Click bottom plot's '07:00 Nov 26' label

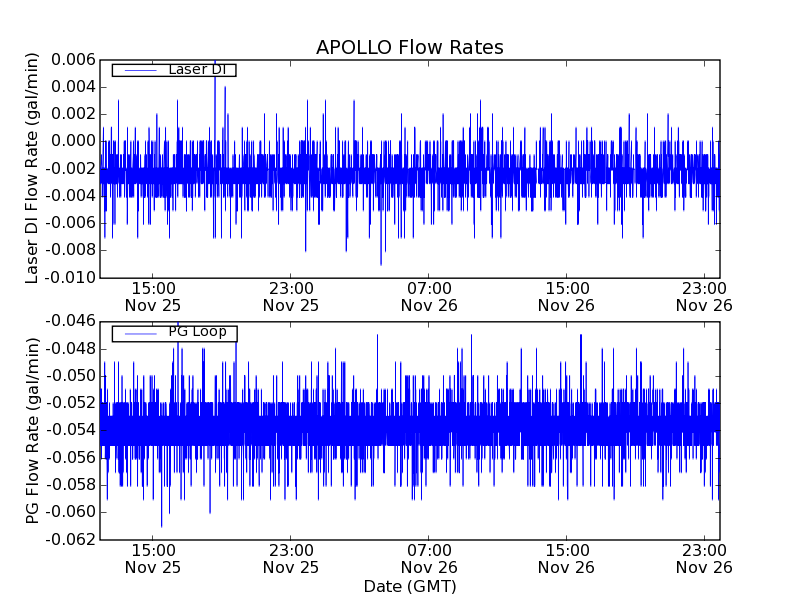(x=429, y=559)
